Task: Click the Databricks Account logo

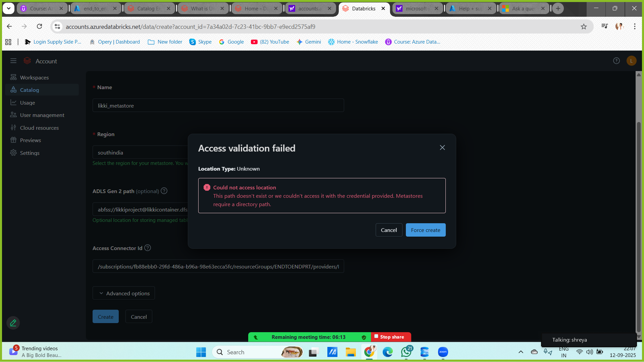Action: [x=27, y=61]
